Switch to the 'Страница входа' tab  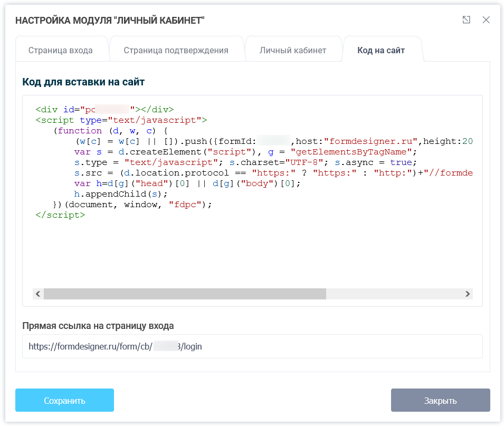61,51
